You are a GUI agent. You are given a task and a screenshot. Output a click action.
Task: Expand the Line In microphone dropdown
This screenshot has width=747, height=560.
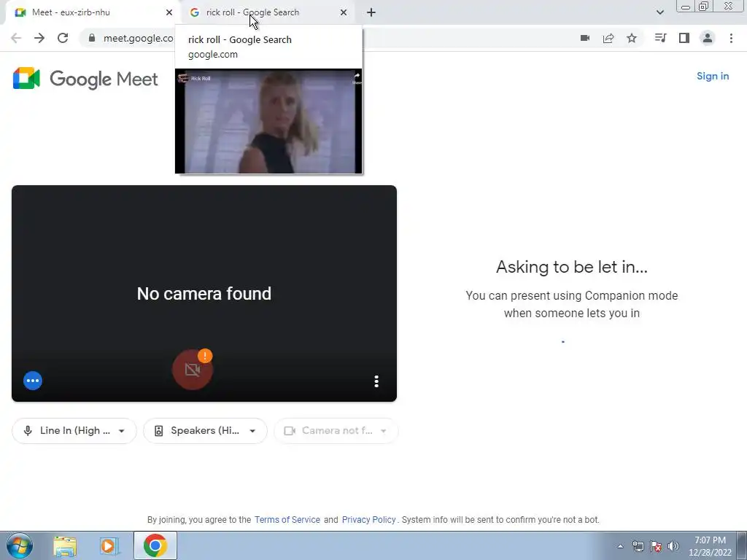pyautogui.click(x=74, y=431)
